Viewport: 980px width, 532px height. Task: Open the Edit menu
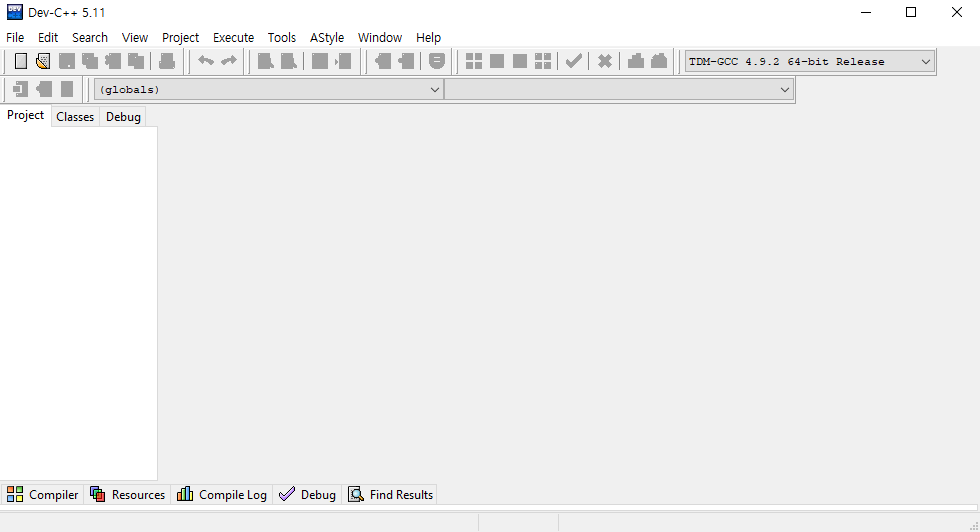click(48, 38)
